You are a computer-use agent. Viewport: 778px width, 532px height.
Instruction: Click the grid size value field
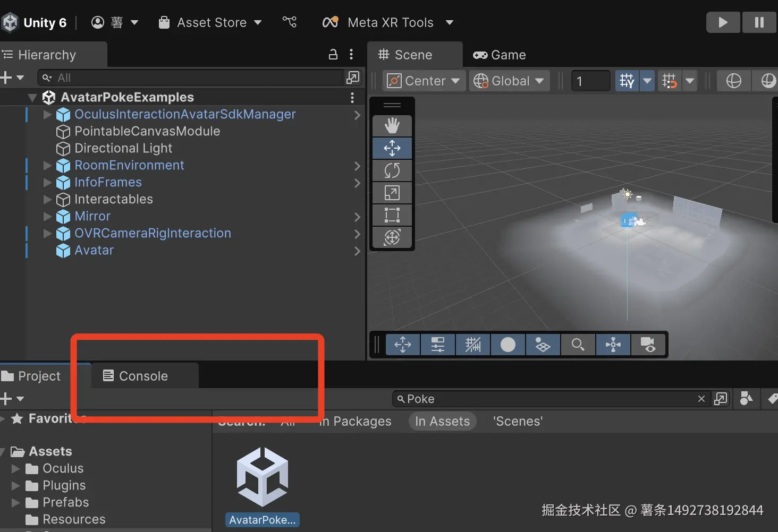click(x=590, y=81)
